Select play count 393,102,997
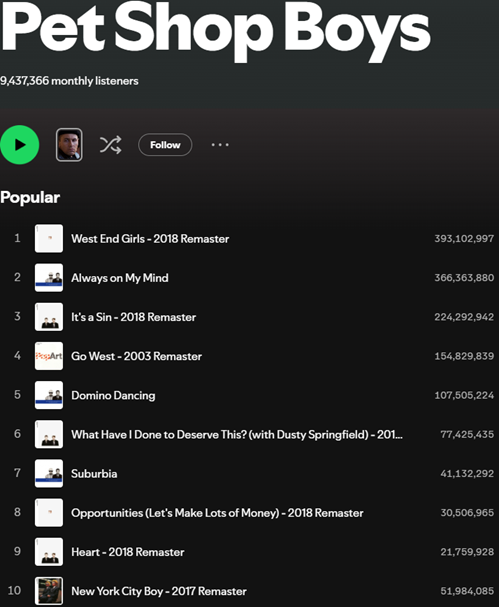This screenshot has height=607, width=499. tap(464, 238)
